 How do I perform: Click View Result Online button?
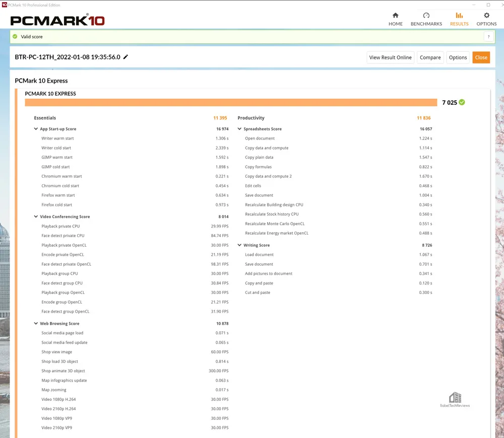pyautogui.click(x=390, y=57)
